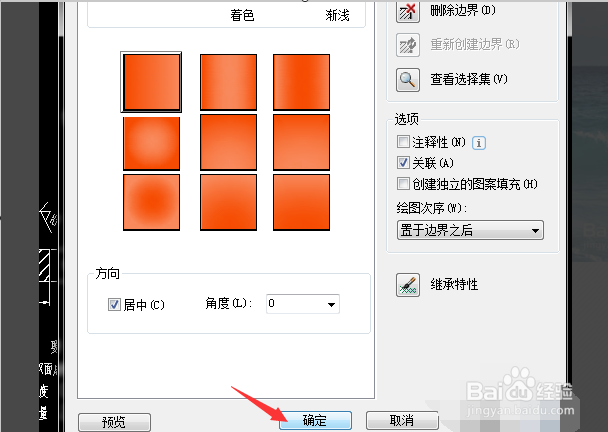This screenshot has height=432, width=608.
Task: Click the Remove Boundaries (删除边界) icon
Action: click(x=408, y=12)
